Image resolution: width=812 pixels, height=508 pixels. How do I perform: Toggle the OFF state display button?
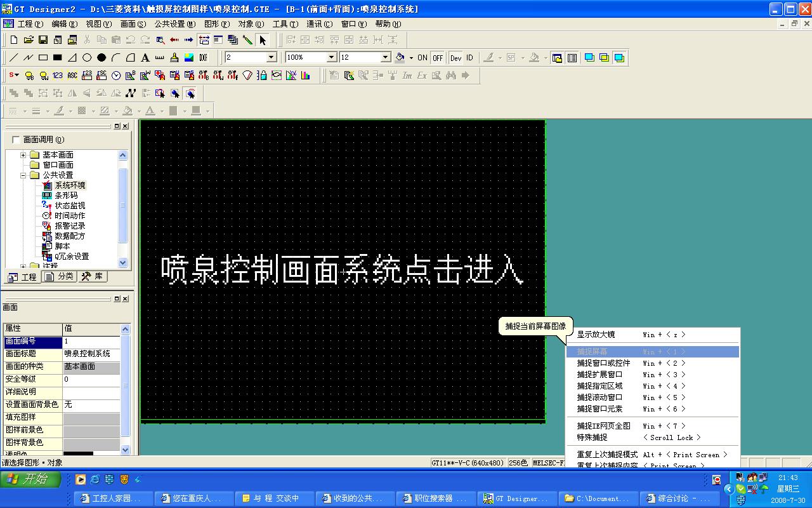pyautogui.click(x=438, y=58)
